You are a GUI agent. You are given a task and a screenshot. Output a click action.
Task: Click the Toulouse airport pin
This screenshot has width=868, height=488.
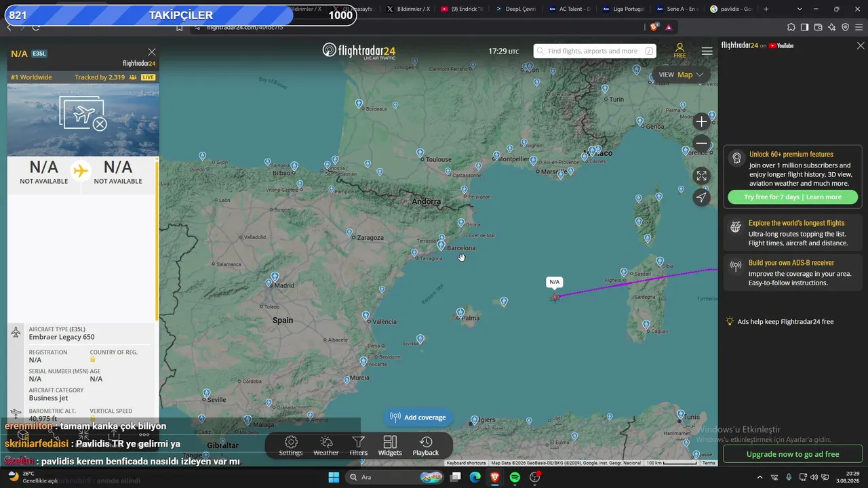click(x=420, y=154)
